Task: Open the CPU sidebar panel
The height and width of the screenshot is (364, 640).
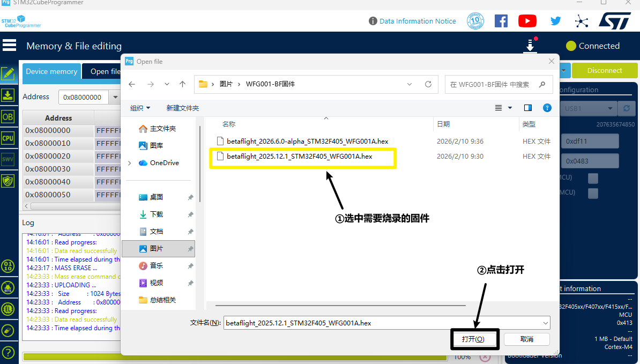Action: coord(8,138)
